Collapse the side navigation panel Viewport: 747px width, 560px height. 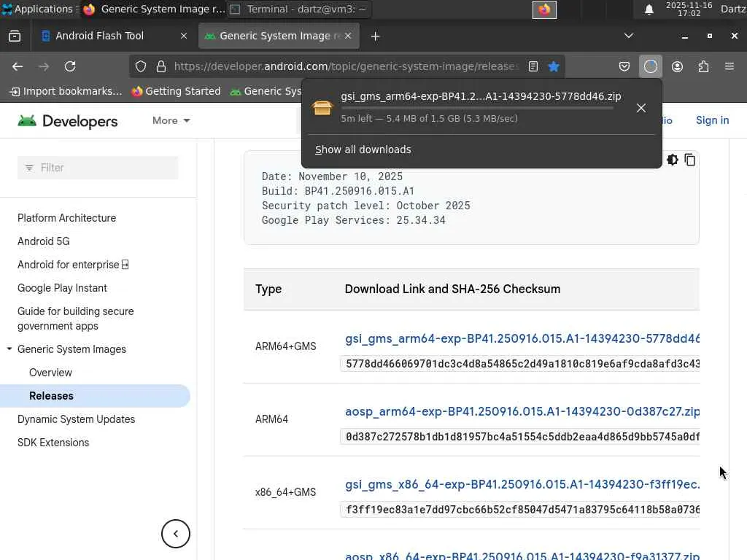point(175,534)
